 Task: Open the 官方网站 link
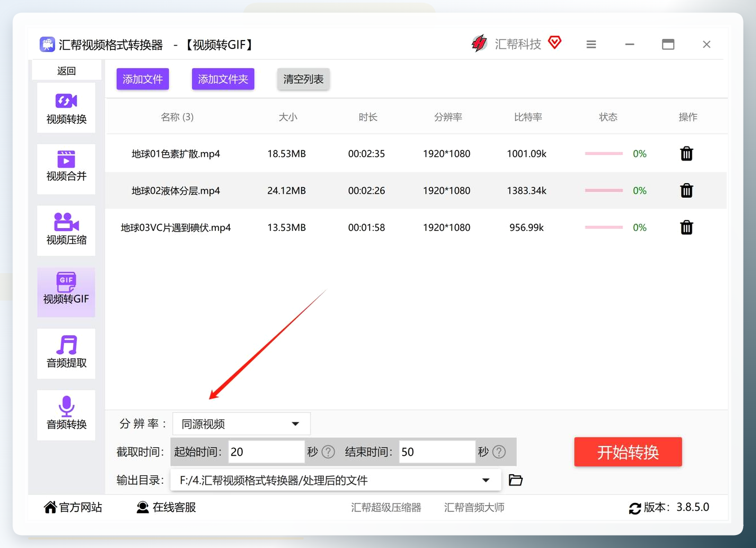point(73,507)
